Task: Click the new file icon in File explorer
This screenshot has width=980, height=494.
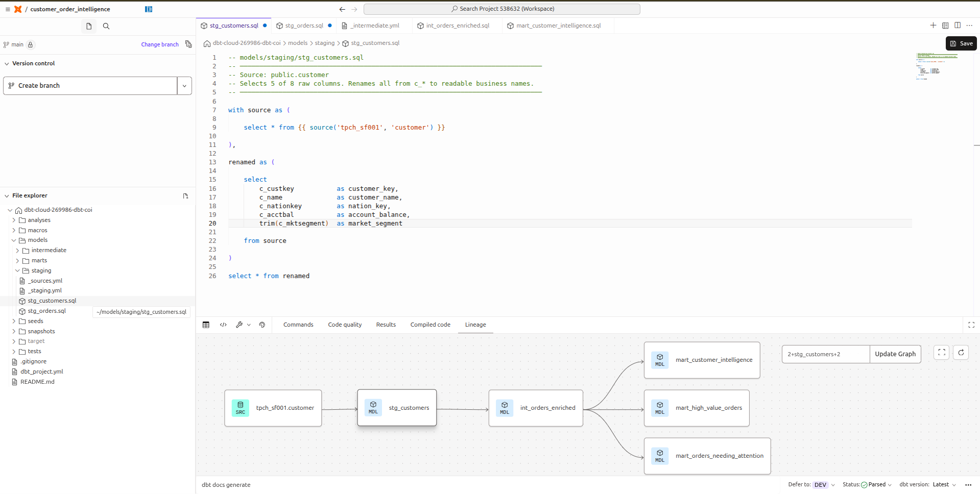Action: click(185, 196)
